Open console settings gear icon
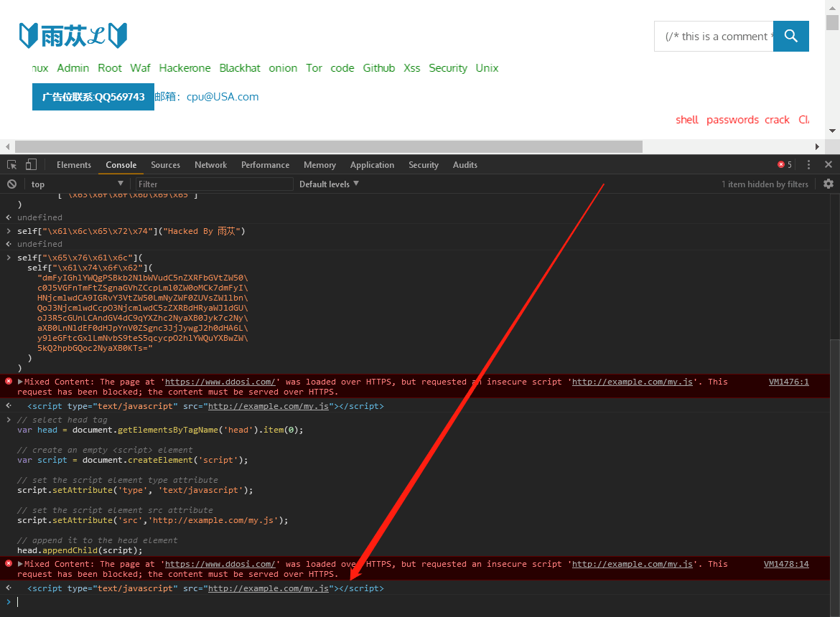Viewport: 840px width, 617px height. click(829, 184)
